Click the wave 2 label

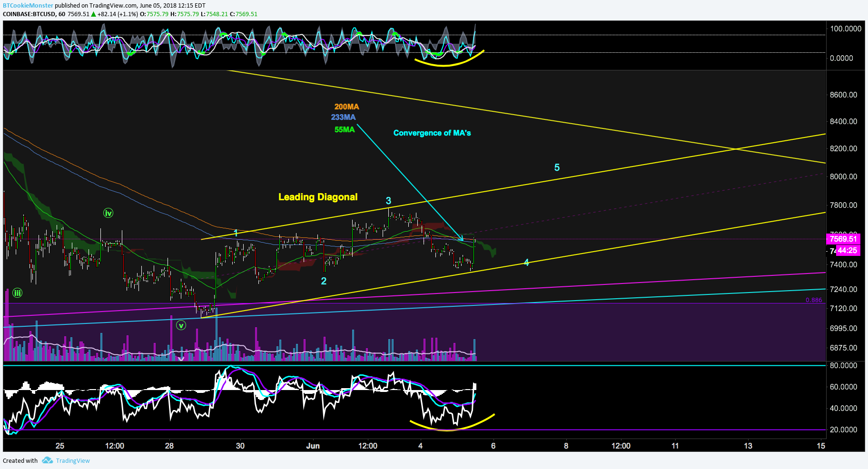click(x=324, y=281)
